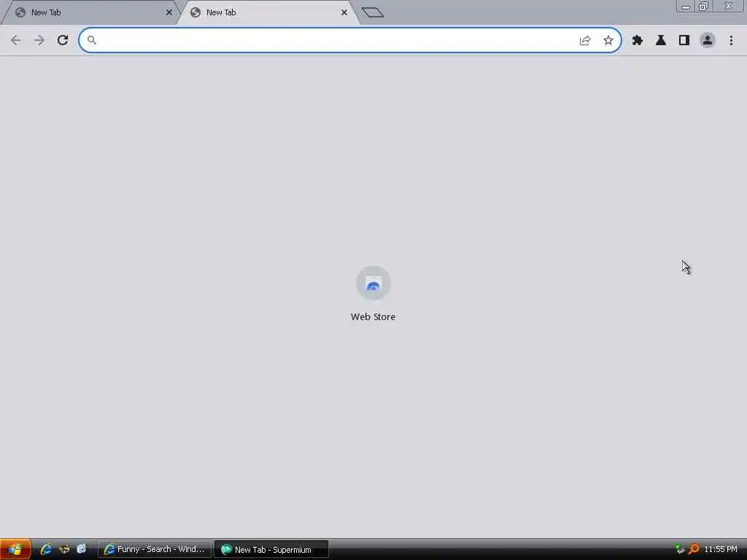The width and height of the screenshot is (747, 560).
Task: Click the green system tray icon
Action: pos(680,550)
